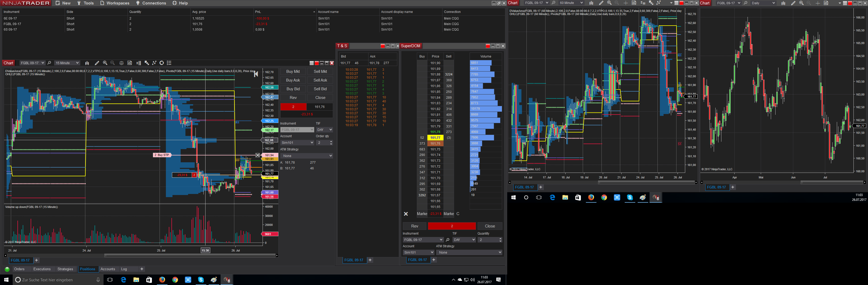The image size is (868, 285).
Task: Click Buy Ask in Chart Trader
Action: [293, 80]
